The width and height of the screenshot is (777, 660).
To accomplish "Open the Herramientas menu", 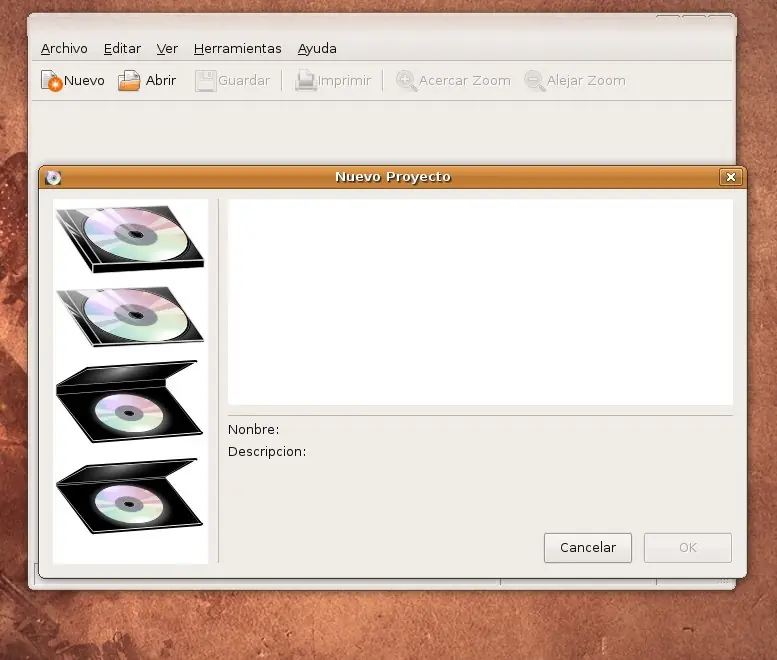I will (237, 49).
